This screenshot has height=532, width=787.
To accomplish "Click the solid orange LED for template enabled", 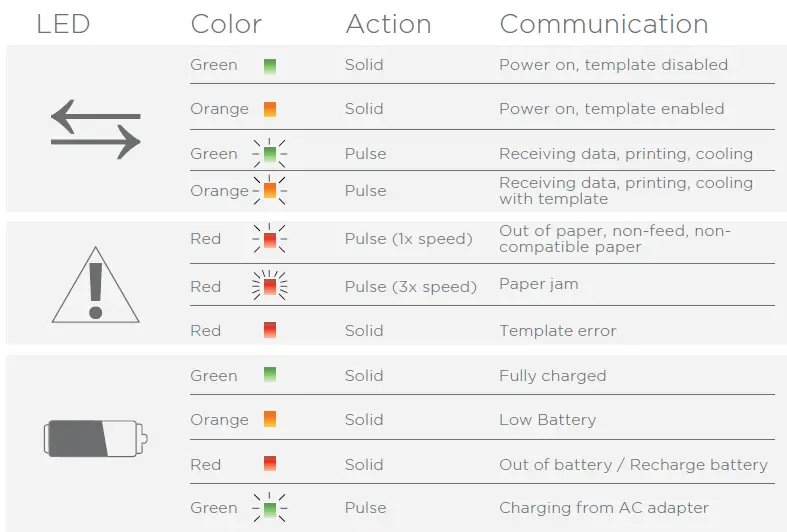I will point(270,109).
